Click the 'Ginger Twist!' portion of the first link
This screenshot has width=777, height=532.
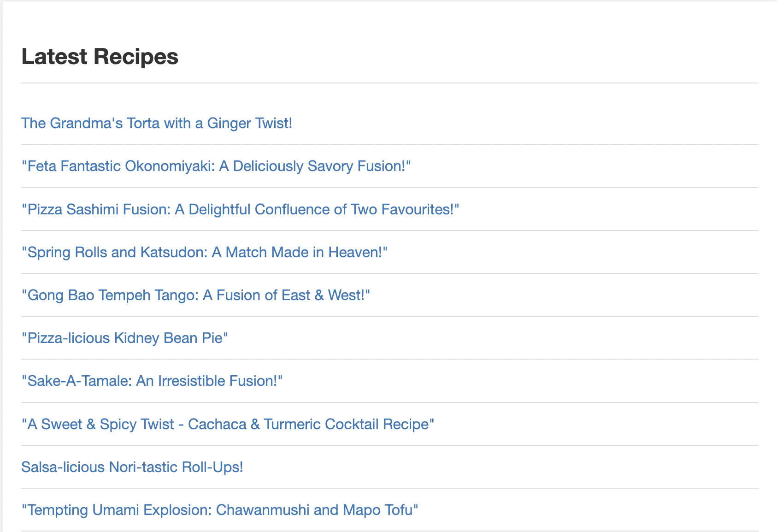250,123
